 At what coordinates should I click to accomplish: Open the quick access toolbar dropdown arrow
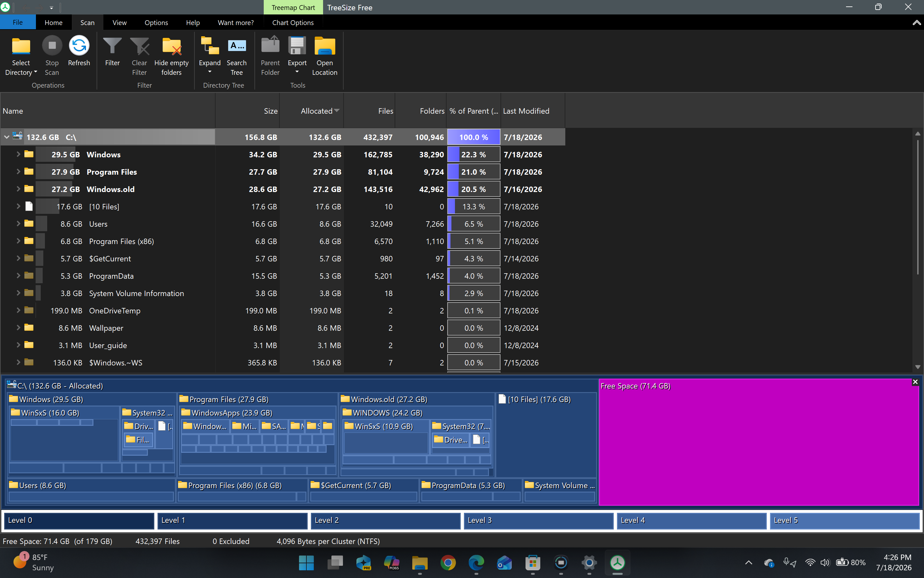[52, 8]
